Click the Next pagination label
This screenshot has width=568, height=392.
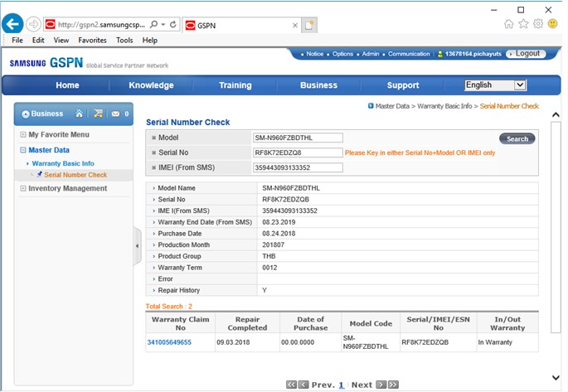pos(362,385)
